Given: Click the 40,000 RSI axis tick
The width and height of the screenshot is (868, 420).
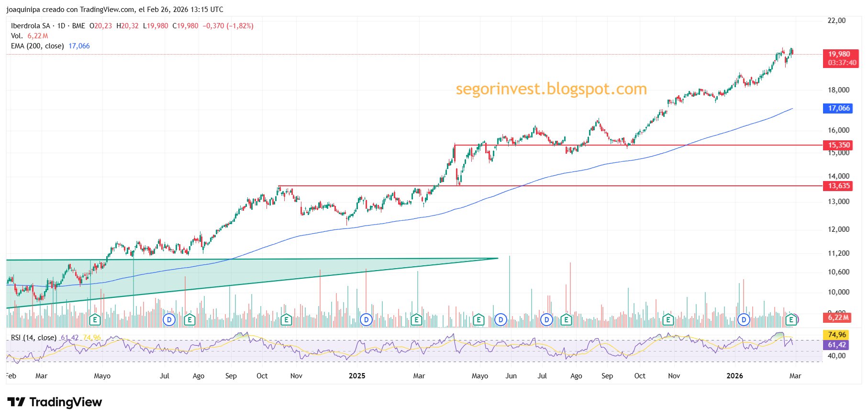Looking at the screenshot, I should (836, 356).
